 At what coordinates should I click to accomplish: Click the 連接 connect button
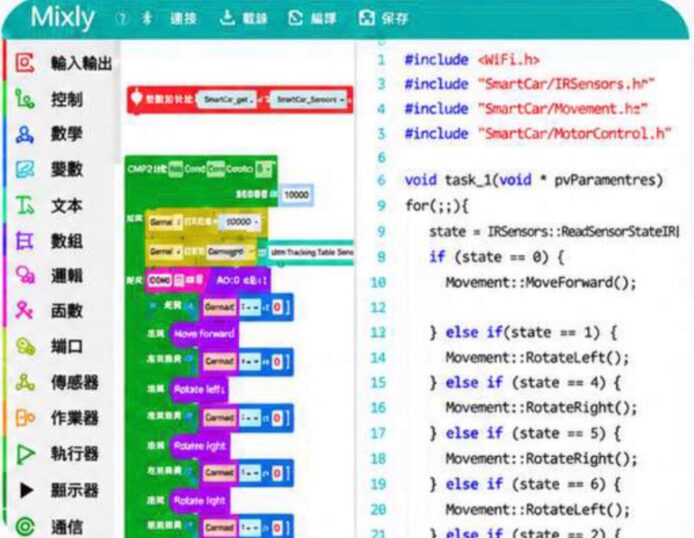(183, 18)
